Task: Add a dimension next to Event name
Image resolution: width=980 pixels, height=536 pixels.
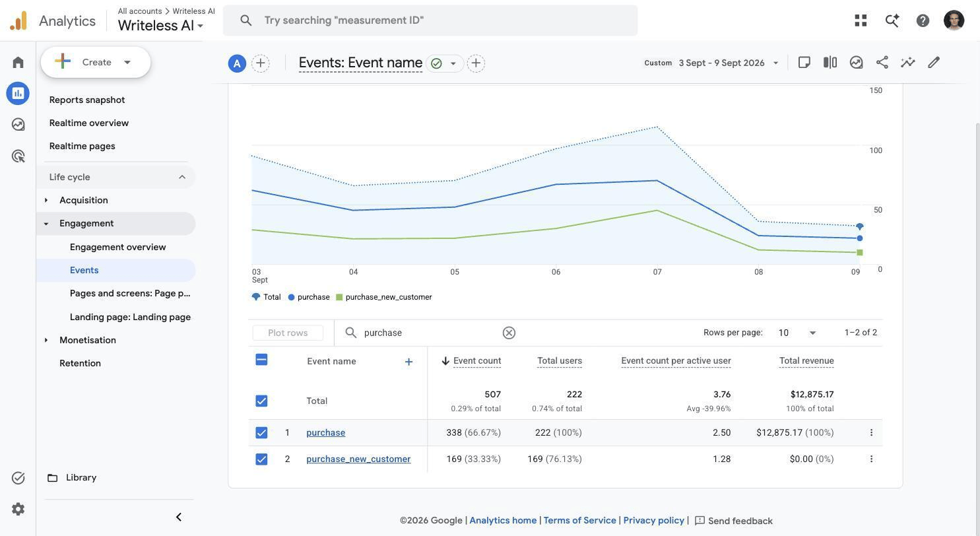Action: point(408,361)
